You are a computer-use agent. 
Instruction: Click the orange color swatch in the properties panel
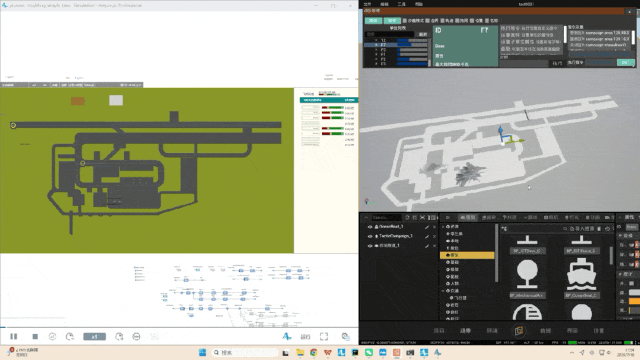(634, 301)
